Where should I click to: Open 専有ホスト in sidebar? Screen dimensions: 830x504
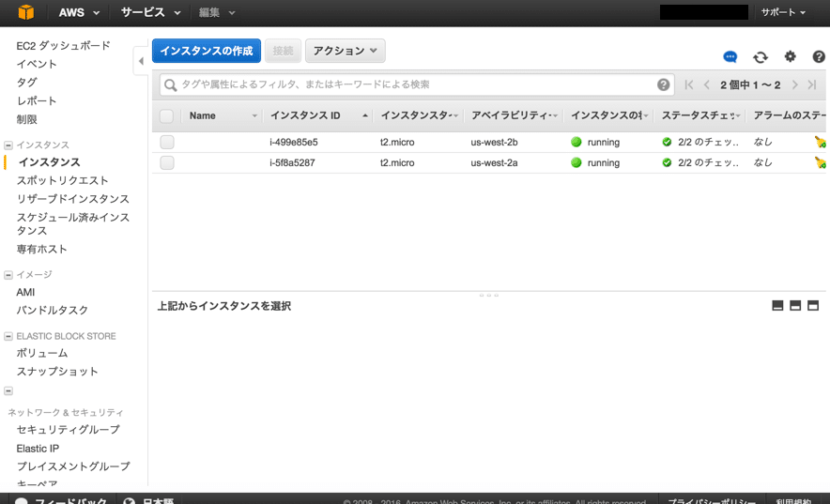pos(42,249)
